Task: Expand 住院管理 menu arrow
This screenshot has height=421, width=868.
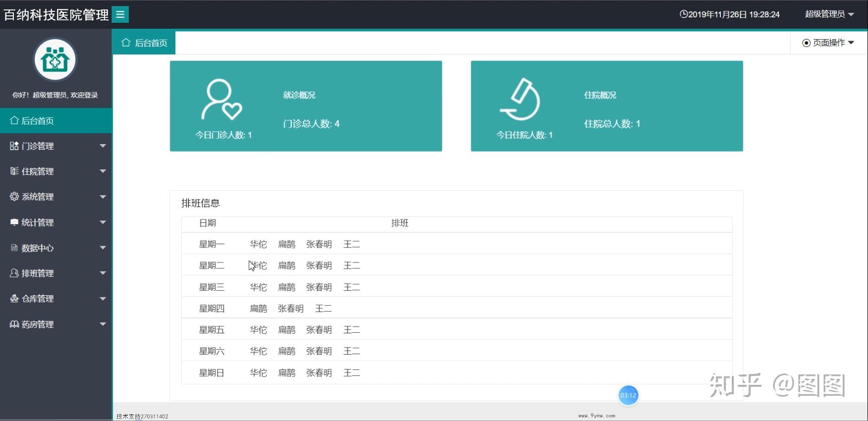Action: click(x=103, y=171)
